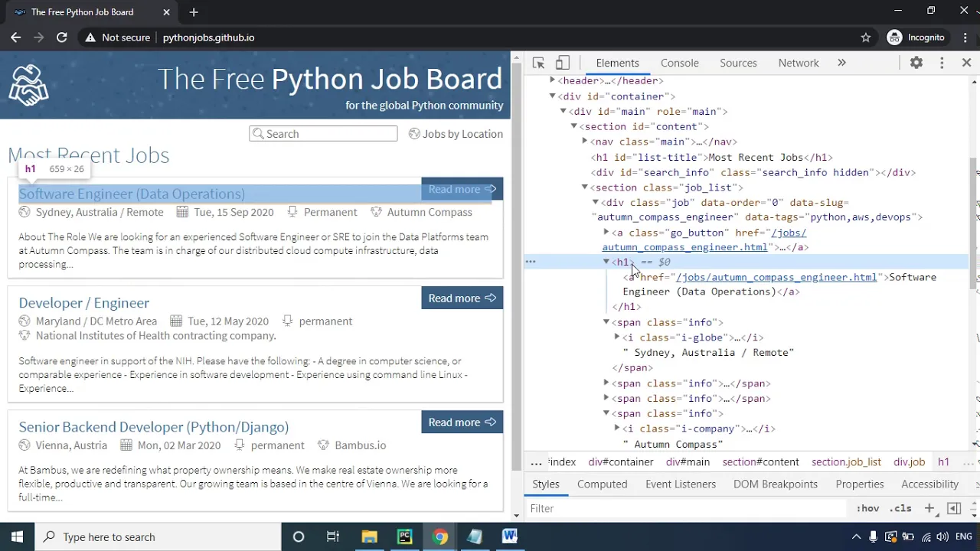Open the Event Listeners tab
Screen dimensions: 980x551
[681, 484]
